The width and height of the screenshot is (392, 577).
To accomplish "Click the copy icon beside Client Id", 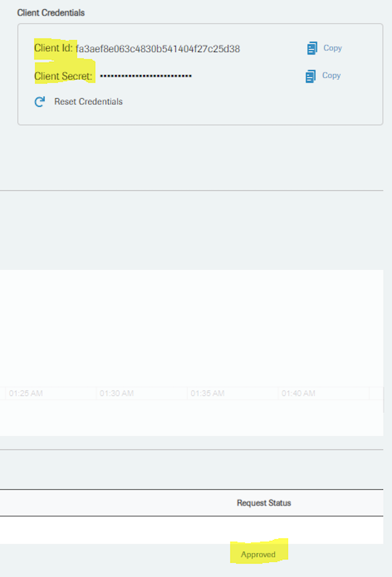I will click(312, 48).
